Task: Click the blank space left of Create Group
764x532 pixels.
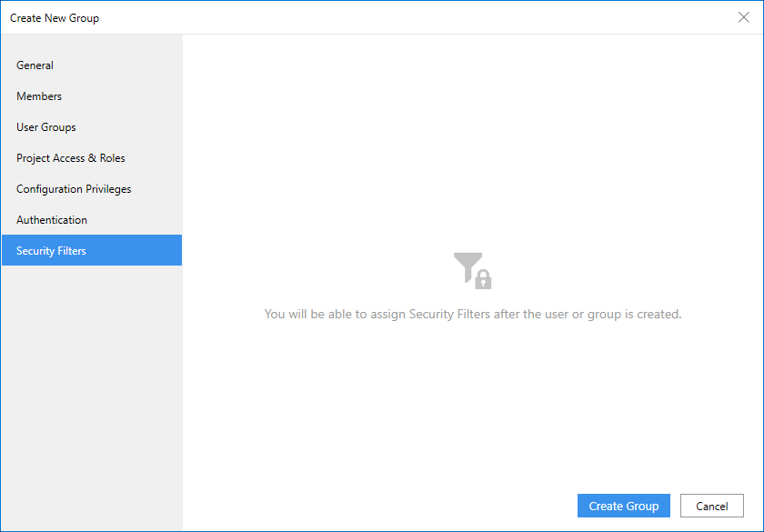Action: (x=382, y=507)
